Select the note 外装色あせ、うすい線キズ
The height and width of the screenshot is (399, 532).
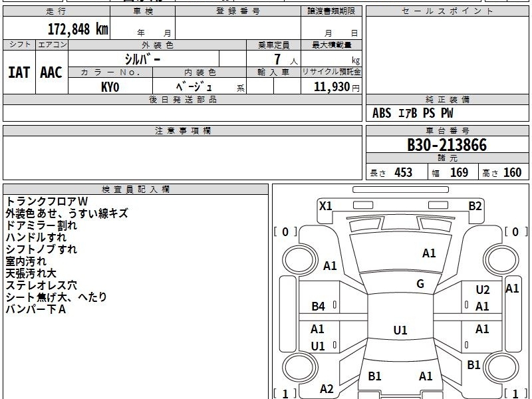(x=67, y=213)
